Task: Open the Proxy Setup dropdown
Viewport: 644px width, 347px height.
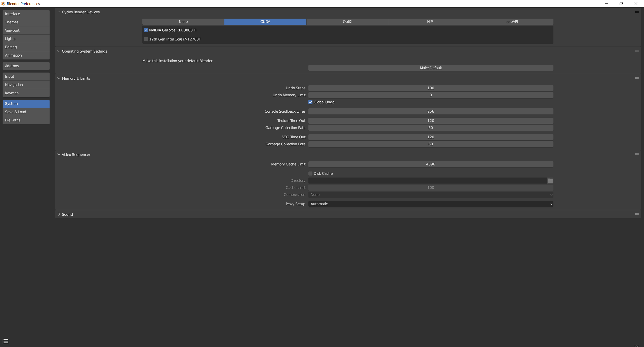Action: (431, 204)
